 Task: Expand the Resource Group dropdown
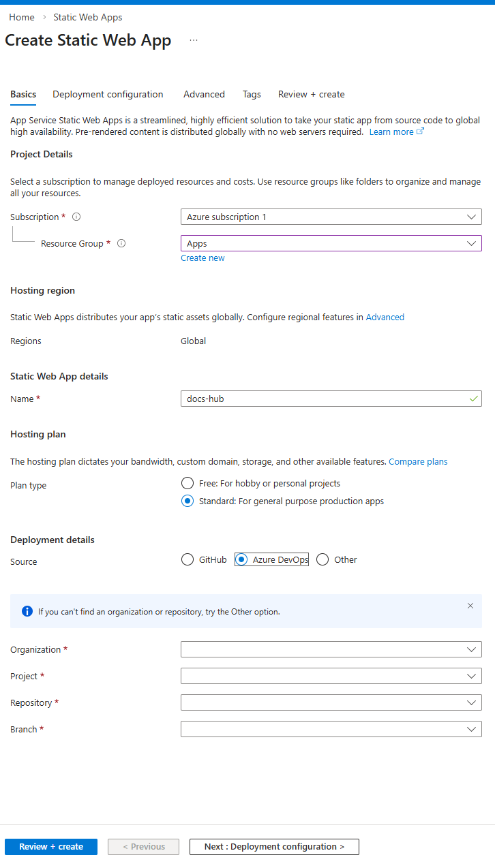331,243
